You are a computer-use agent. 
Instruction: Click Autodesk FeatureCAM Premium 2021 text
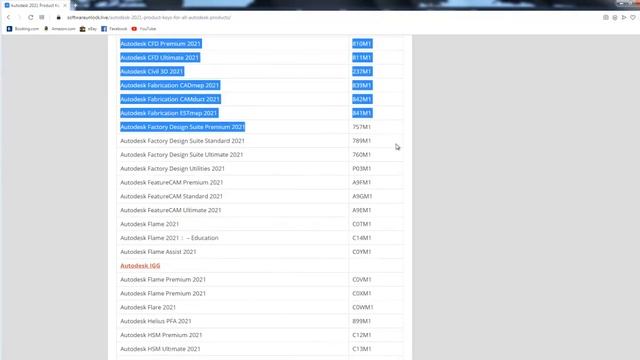point(171,182)
